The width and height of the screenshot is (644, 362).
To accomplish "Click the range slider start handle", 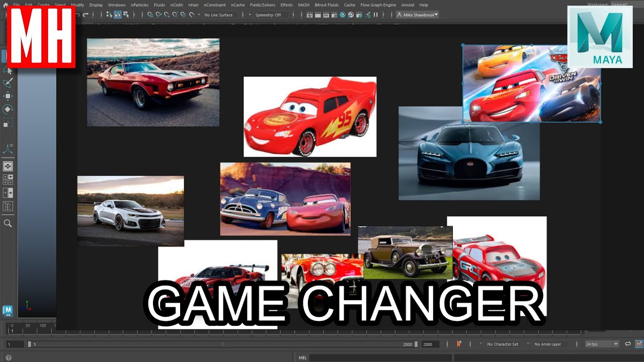I will coord(29,344).
